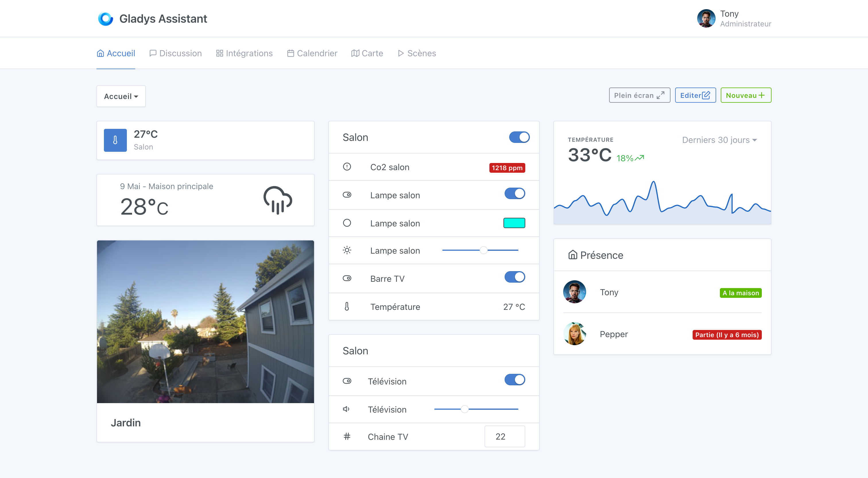
Task: Click the home icon in Présence header
Action: (x=572, y=255)
